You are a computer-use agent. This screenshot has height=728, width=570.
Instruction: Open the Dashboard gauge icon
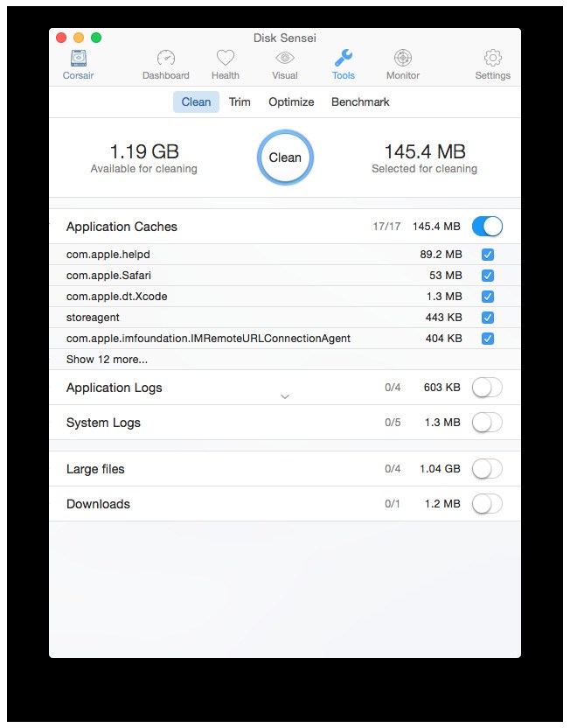pyautogui.click(x=165, y=58)
